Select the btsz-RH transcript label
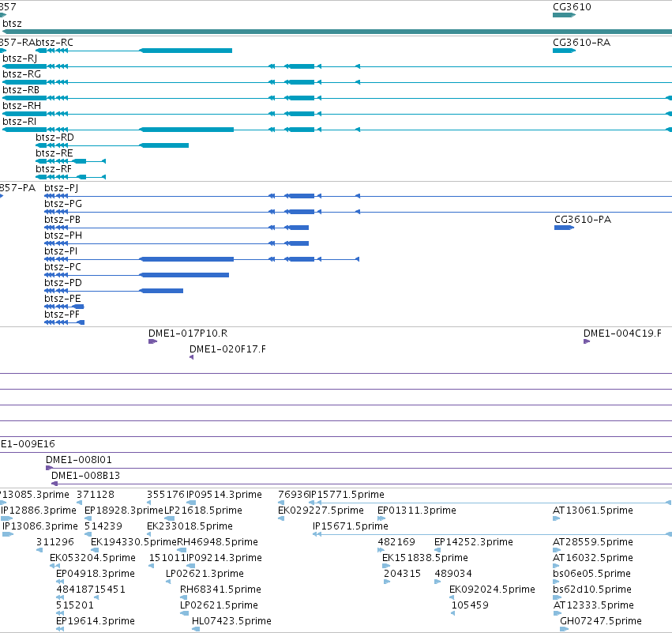Image resolution: width=672 pixels, height=633 pixels. pos(22,106)
